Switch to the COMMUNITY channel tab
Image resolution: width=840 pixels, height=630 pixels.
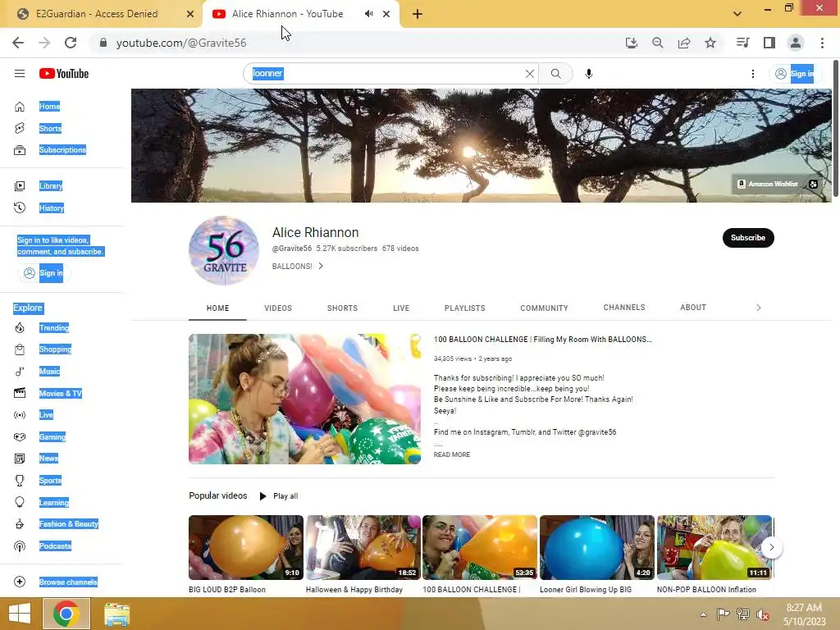544,308
